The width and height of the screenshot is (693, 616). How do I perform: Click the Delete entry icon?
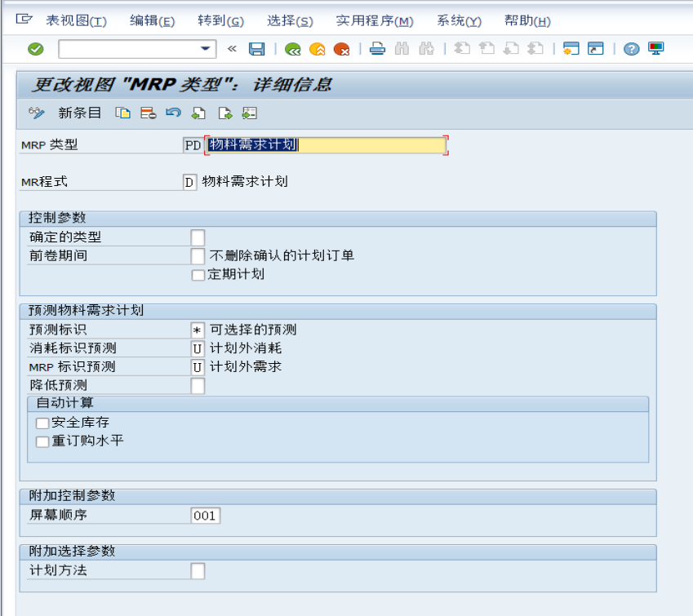point(148,113)
